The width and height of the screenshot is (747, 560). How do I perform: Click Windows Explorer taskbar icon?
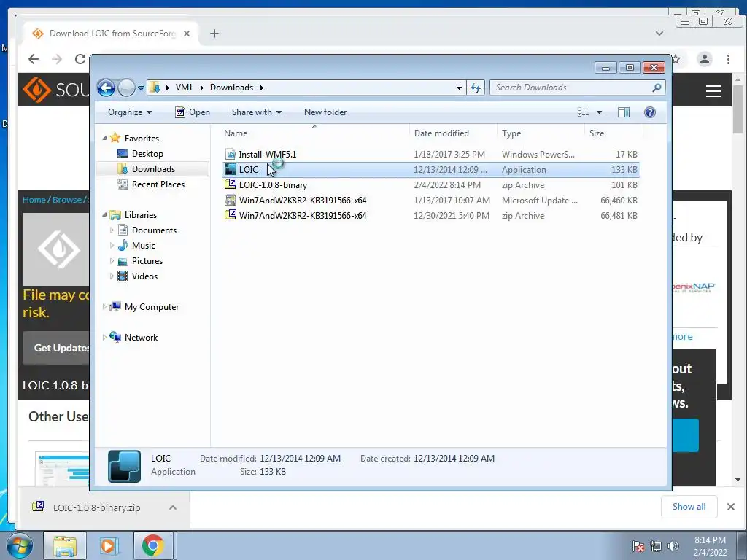pos(65,545)
